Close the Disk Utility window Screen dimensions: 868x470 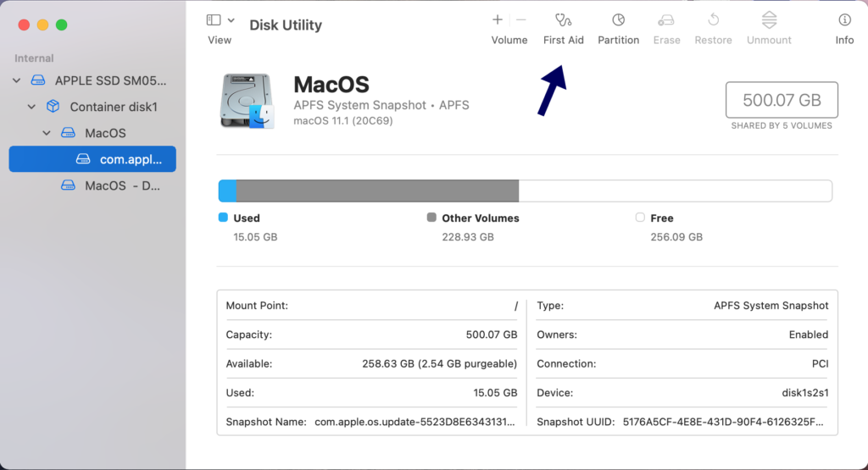click(x=24, y=25)
